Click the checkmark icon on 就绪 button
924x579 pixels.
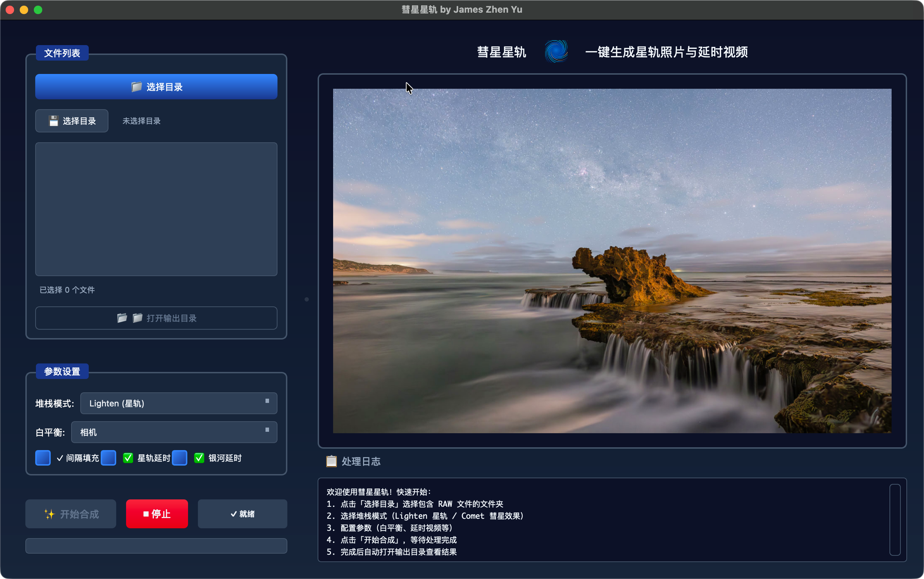pyautogui.click(x=233, y=514)
